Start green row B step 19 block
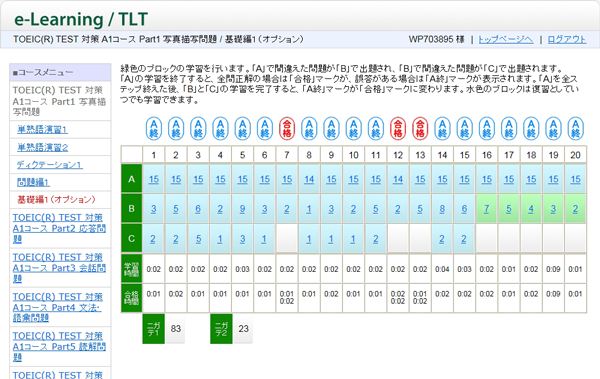This screenshot has height=379, width=600. coord(553,209)
